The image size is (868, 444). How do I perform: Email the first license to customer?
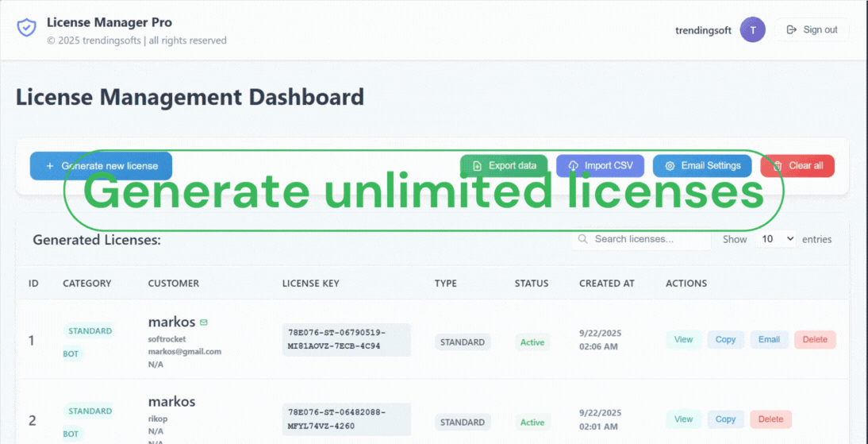click(x=769, y=340)
